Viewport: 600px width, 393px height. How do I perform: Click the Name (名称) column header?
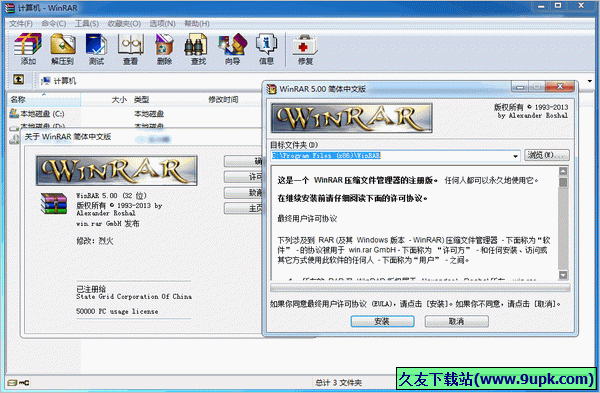point(44,99)
